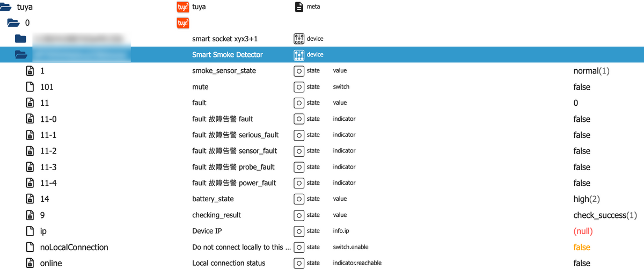The image size is (644, 270).
Task: Click the high(2) battery value
Action: 587,199
